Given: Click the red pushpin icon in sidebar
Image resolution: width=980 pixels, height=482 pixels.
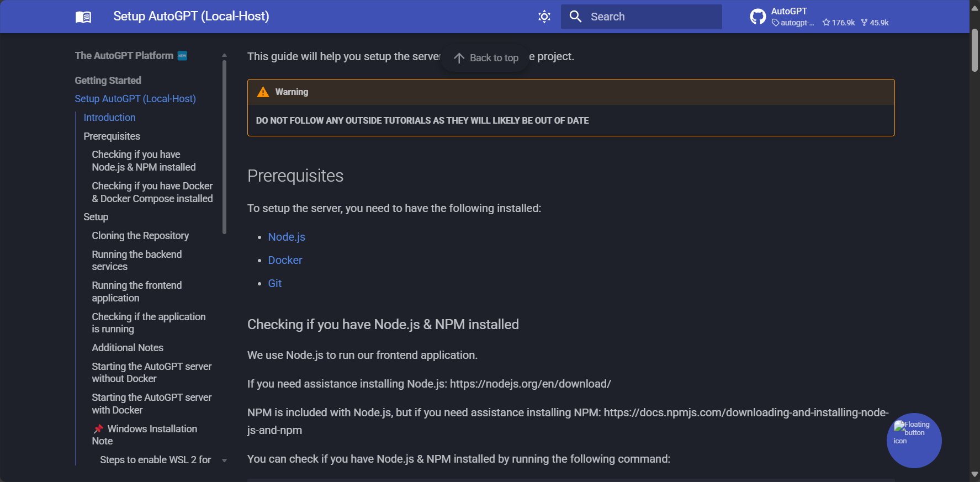Looking at the screenshot, I should point(98,429).
